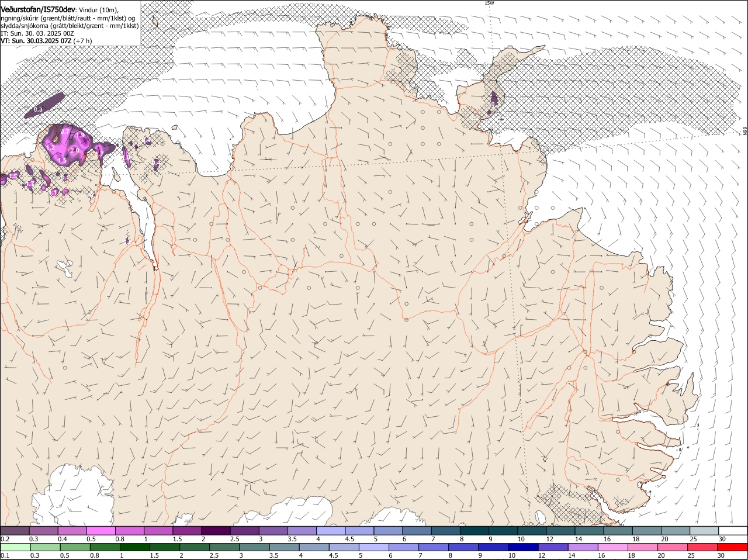Choose the lower legend swatch labeled 14
The width and height of the screenshot is (748, 560).
click(x=582, y=548)
